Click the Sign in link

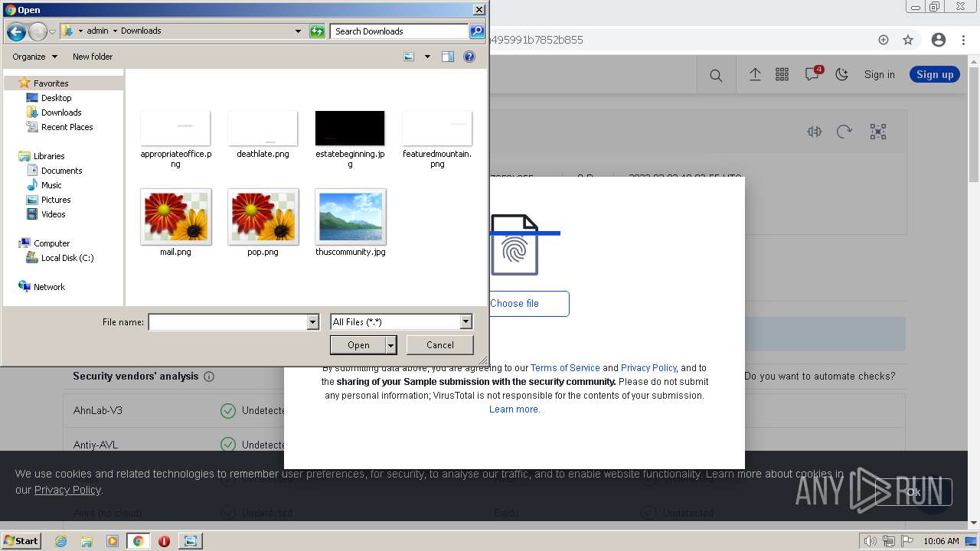click(x=879, y=74)
